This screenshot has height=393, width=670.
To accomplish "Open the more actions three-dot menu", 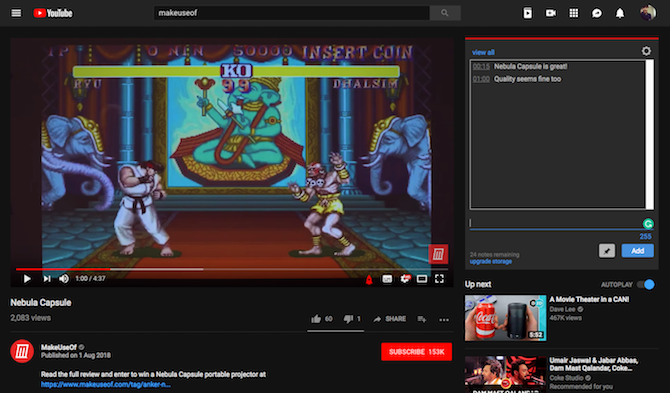I will tap(444, 320).
